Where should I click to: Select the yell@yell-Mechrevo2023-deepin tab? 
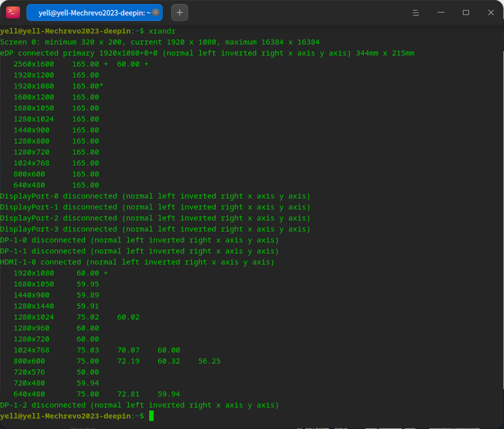[95, 12]
